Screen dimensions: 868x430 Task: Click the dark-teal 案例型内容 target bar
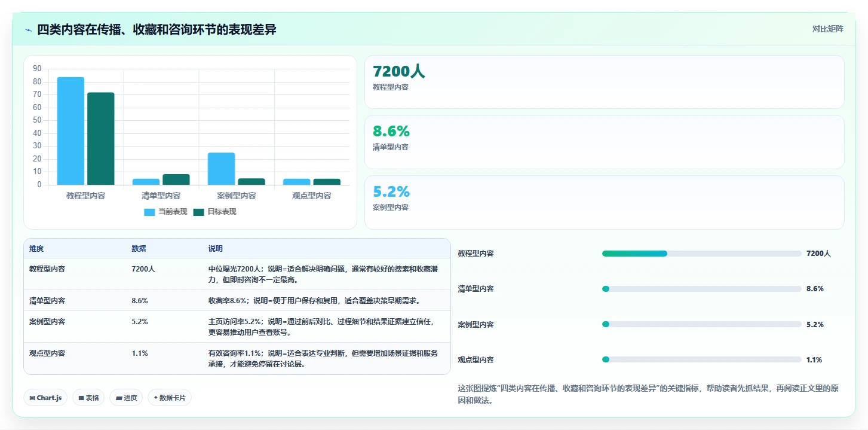pyautogui.click(x=251, y=182)
